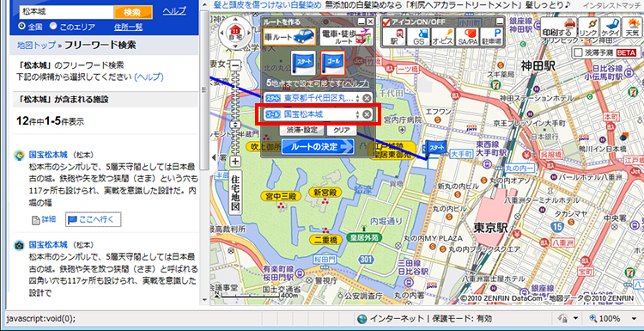Click the 松本城 search input field
The height and width of the screenshot is (331, 644).
(x=66, y=12)
